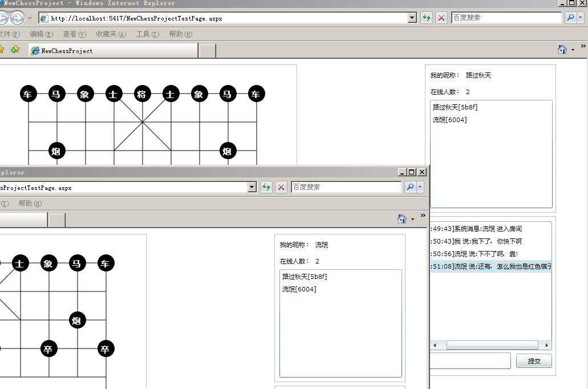Screen dimensions: 588x389
Task: Open the Home button dropdown arrow in front window
Action: pos(412,219)
